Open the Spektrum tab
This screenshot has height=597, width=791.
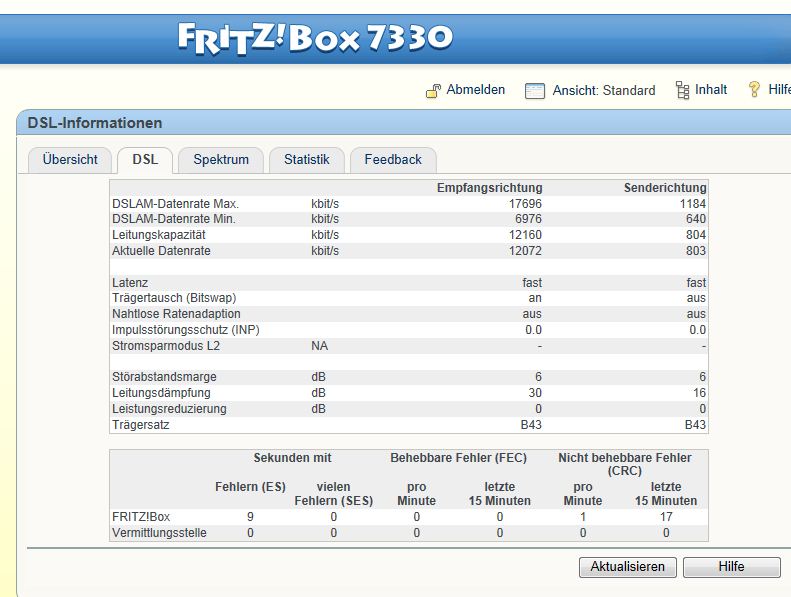point(221,159)
